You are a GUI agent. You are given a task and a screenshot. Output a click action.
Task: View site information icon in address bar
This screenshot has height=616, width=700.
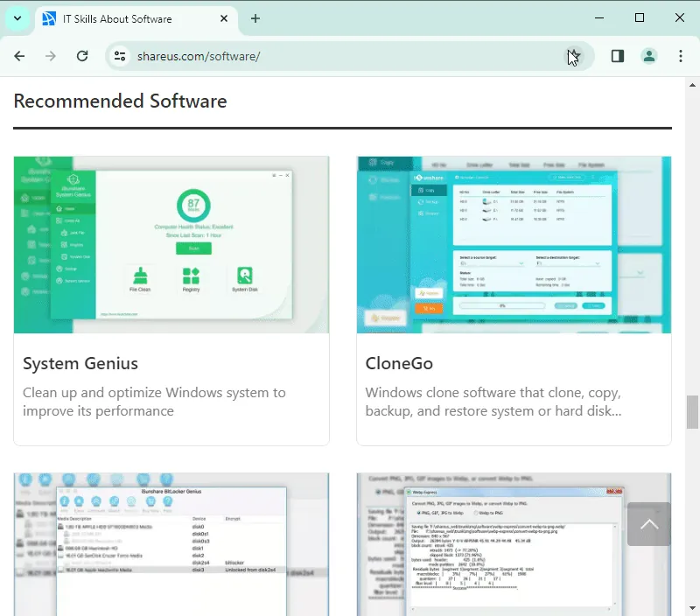120,56
